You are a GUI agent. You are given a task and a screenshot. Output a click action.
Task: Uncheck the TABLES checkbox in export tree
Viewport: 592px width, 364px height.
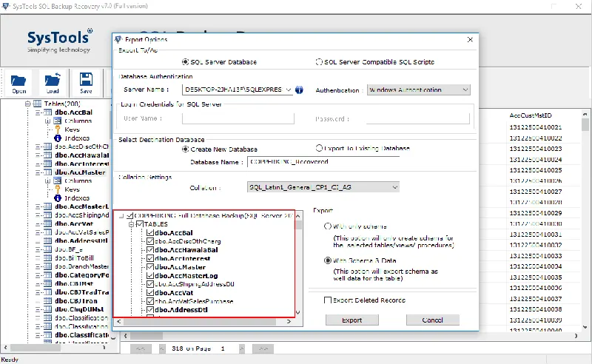140,224
